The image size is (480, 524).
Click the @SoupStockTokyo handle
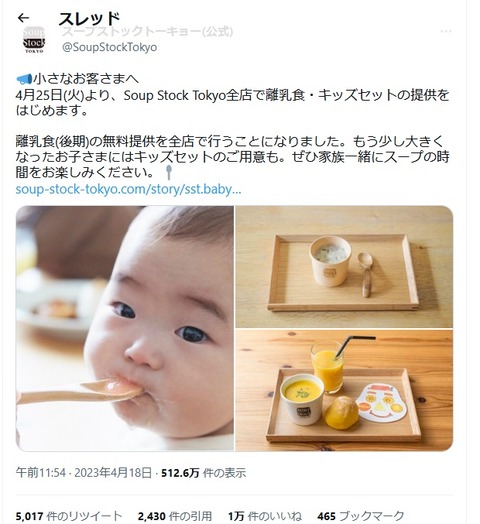(109, 47)
